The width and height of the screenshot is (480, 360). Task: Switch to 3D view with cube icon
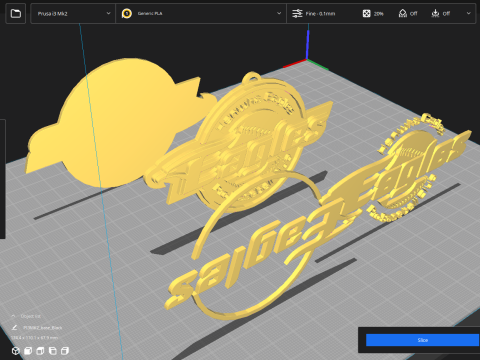click(x=16, y=351)
